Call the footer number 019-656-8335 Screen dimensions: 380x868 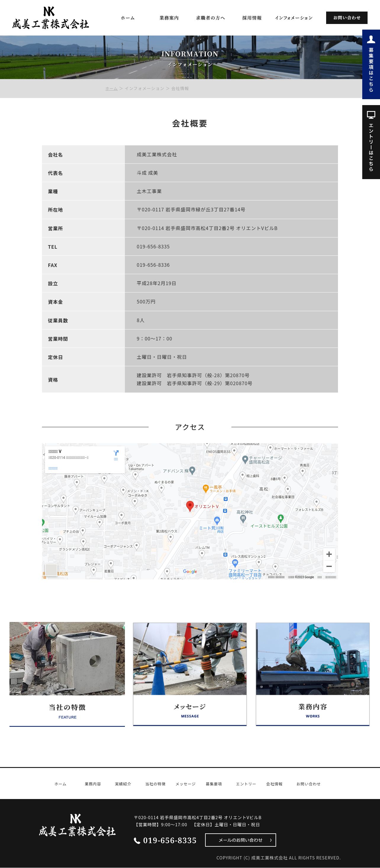(x=170, y=840)
